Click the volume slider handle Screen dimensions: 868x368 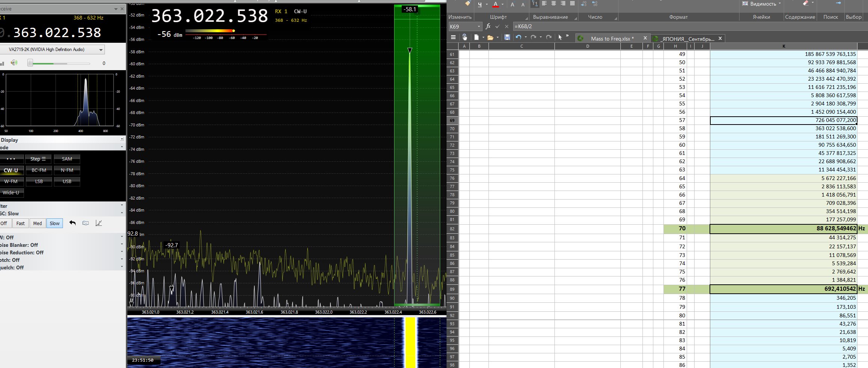[x=30, y=63]
